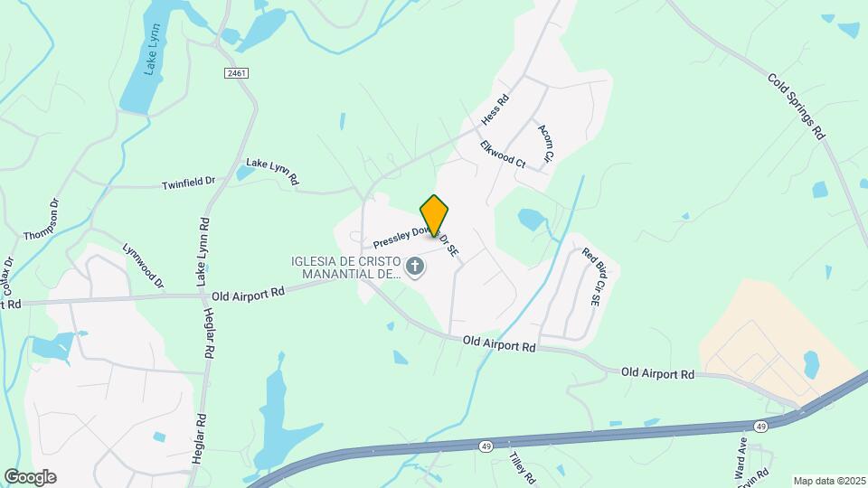Click the Lake Lynn water label

point(152,49)
